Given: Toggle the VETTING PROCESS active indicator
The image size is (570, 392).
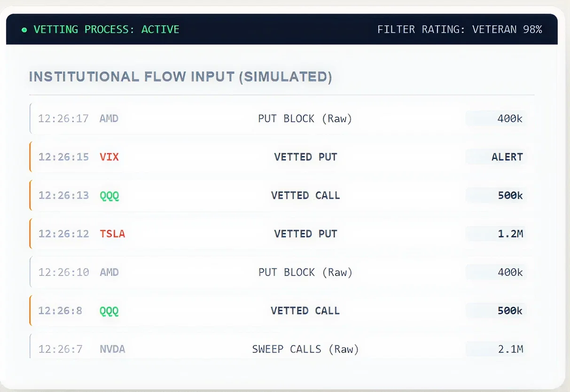Looking at the screenshot, I should [x=106, y=29].
